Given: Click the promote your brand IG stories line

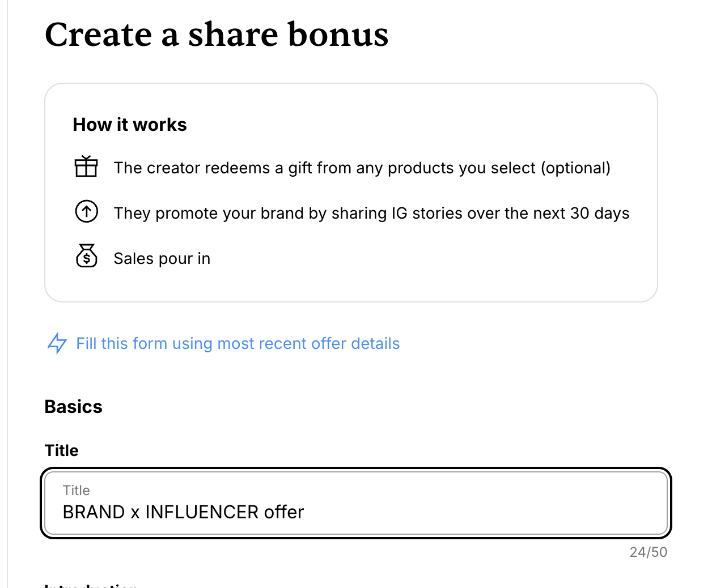Looking at the screenshot, I should pos(371,213).
